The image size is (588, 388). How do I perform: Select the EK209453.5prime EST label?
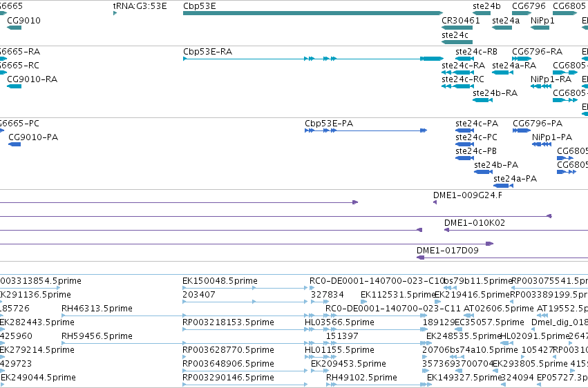[349, 364]
